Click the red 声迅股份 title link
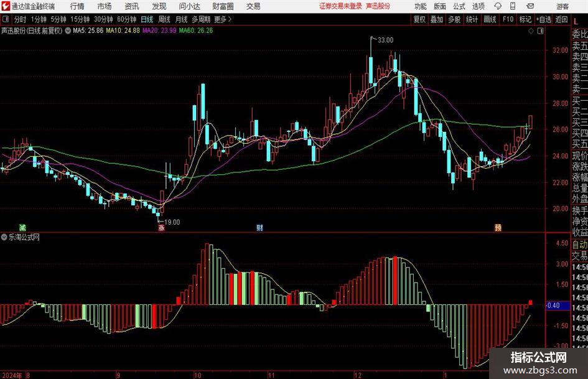588x379 pixels. coord(378,6)
